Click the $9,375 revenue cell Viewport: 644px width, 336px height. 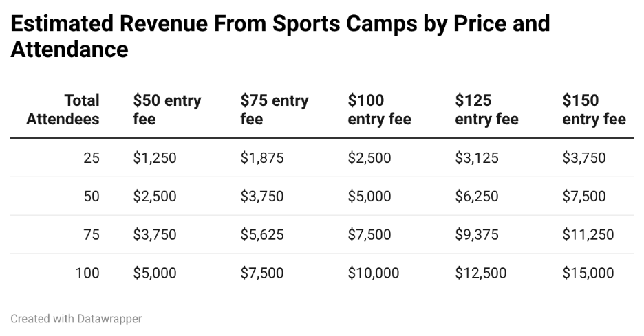point(477,235)
